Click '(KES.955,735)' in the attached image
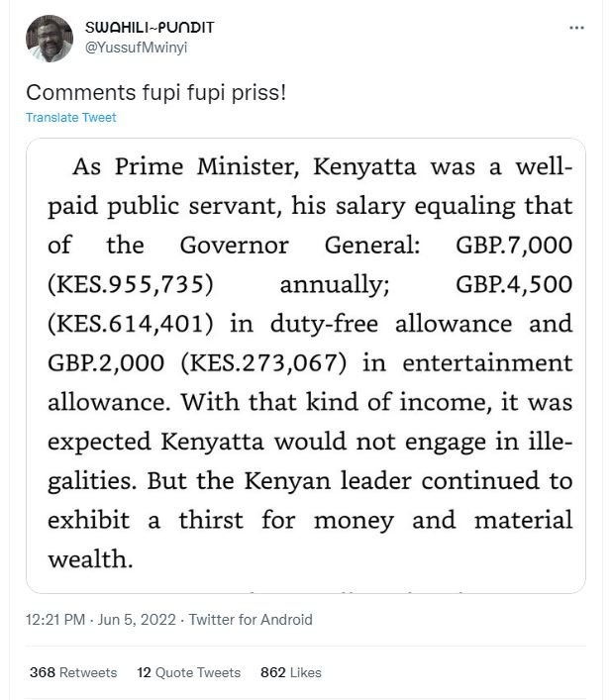The image size is (611, 700). pos(131,284)
